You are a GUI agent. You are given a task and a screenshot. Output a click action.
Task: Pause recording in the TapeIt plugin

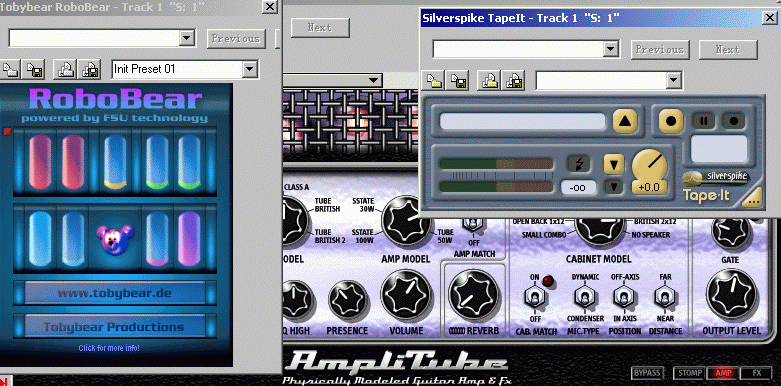(x=704, y=121)
